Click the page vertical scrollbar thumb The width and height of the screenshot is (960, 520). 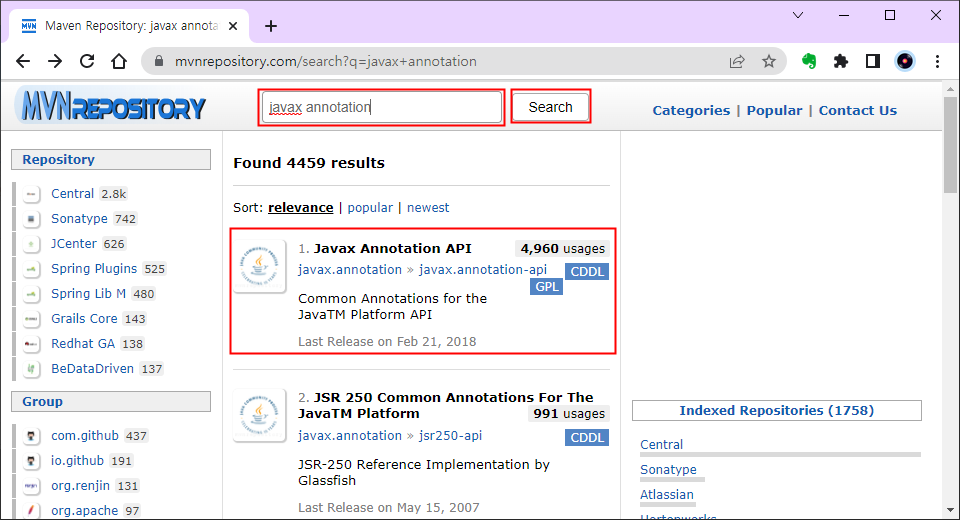pos(950,145)
